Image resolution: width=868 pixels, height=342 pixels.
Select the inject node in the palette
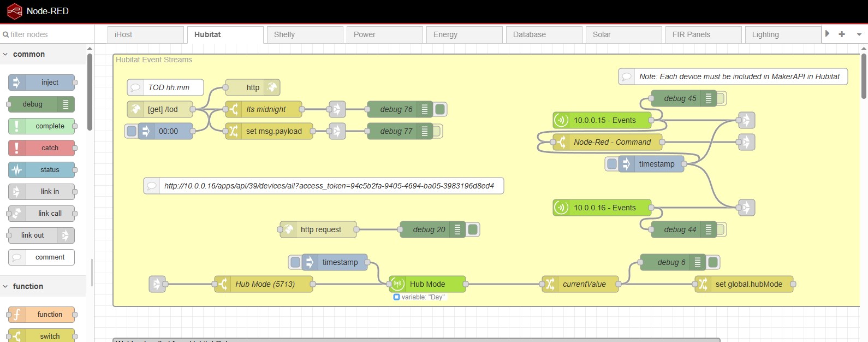coord(42,82)
